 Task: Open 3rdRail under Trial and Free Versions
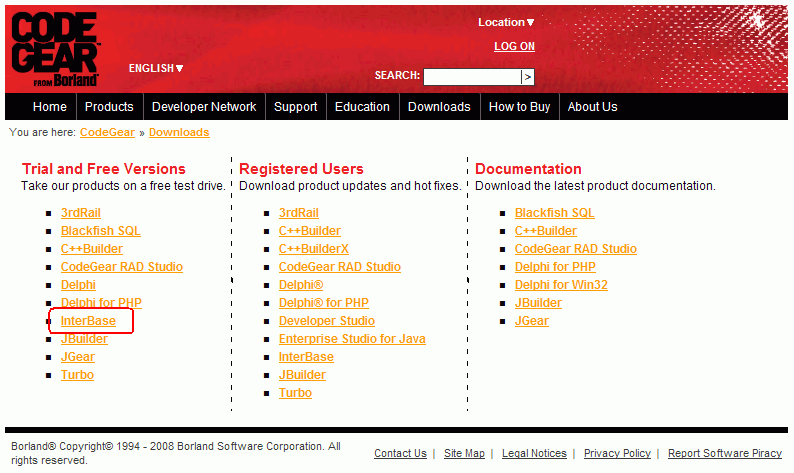(81, 213)
